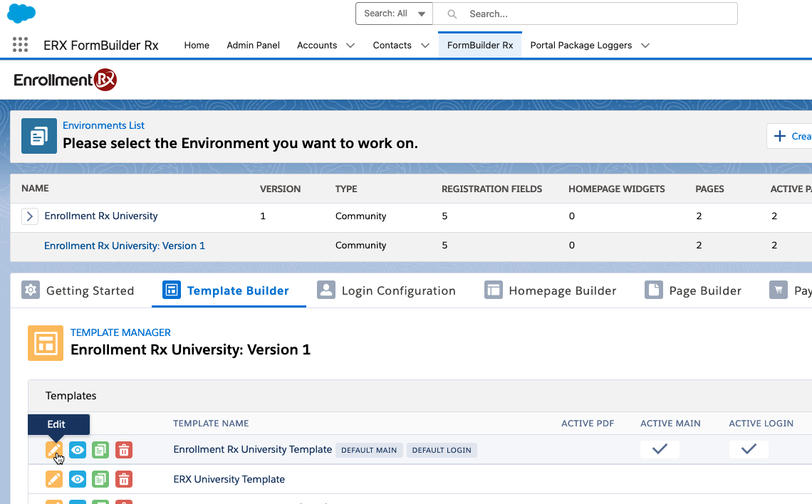
Task: Switch to the Login Configuration tab
Action: click(386, 290)
